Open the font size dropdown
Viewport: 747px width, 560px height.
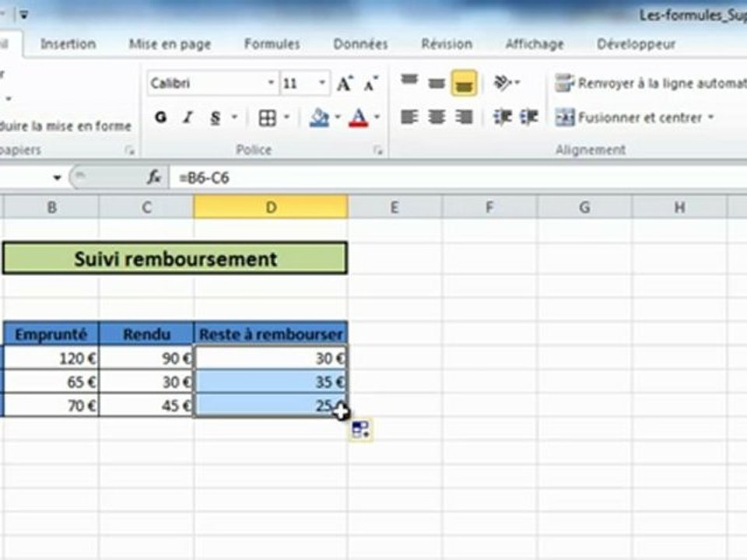[x=322, y=83]
